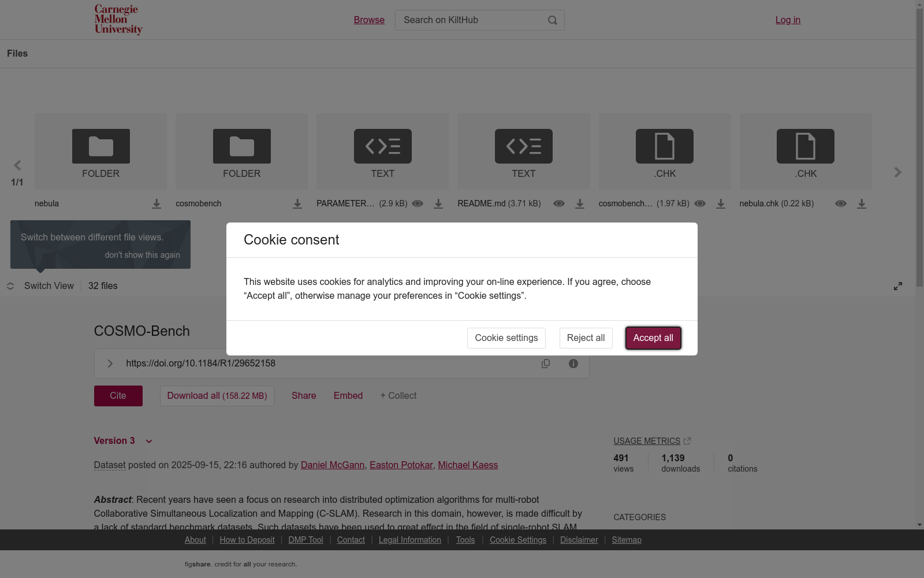Download README.md file
This screenshot has width=924, height=578.
pos(580,204)
